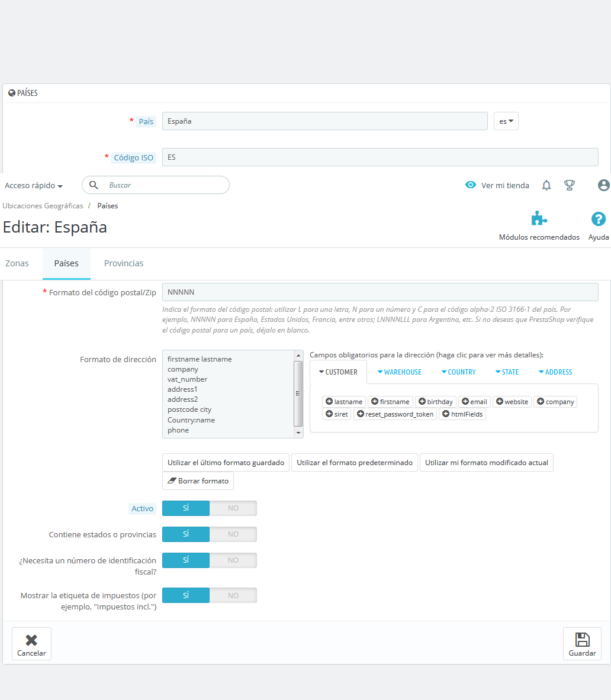Click the Formato del código postal field
Image resolution: width=611 pixels, height=700 pixels.
(x=380, y=292)
